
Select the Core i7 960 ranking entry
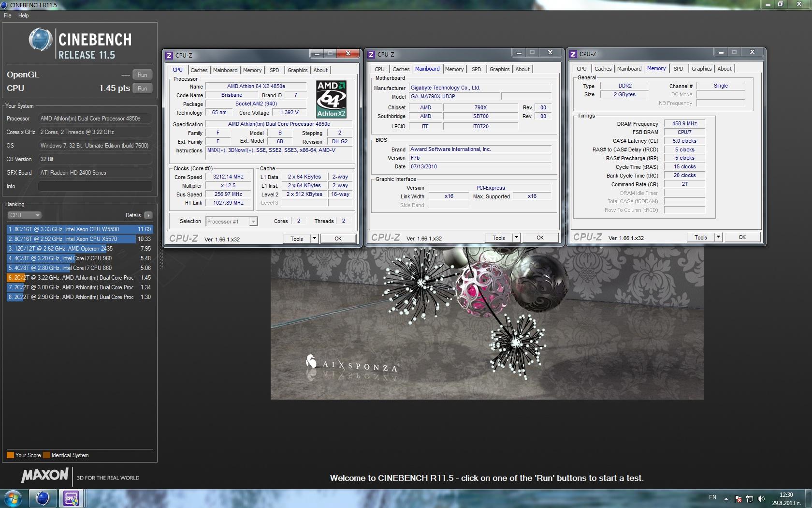click(x=80, y=258)
